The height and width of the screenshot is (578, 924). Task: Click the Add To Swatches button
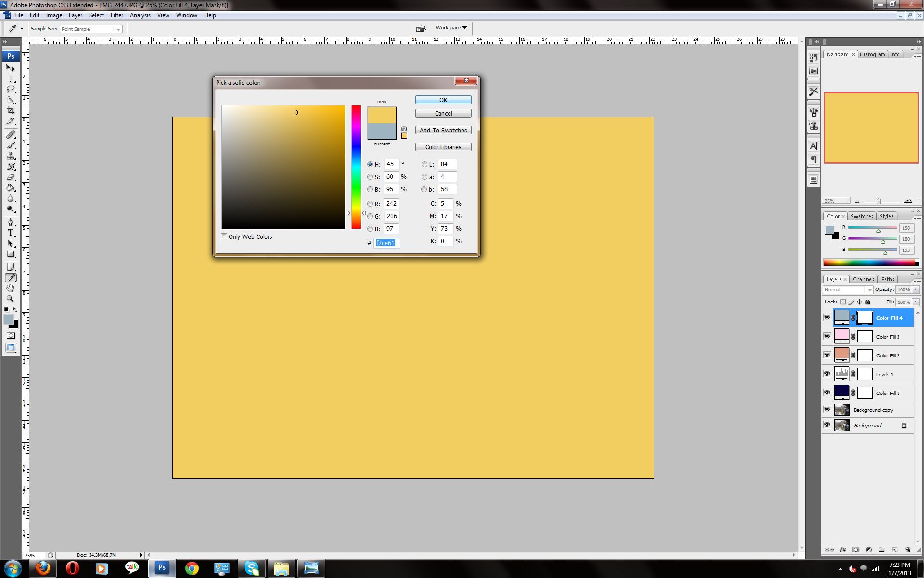[x=443, y=130]
